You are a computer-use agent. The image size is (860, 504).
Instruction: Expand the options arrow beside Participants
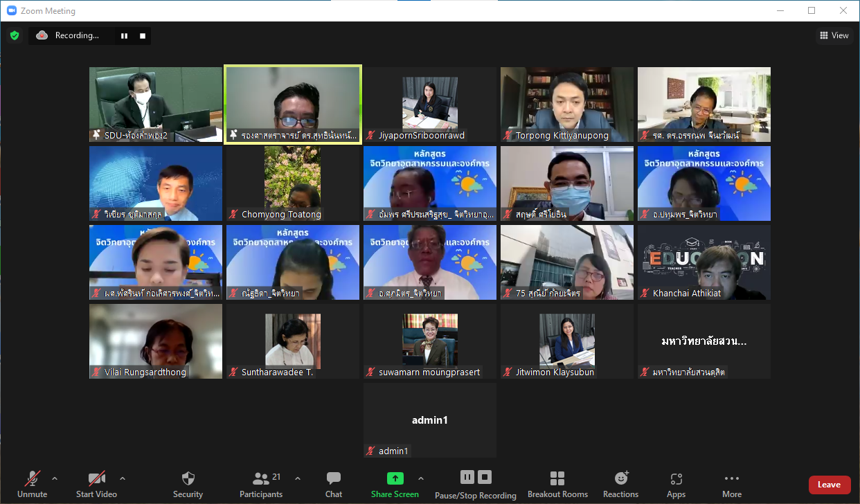click(298, 478)
